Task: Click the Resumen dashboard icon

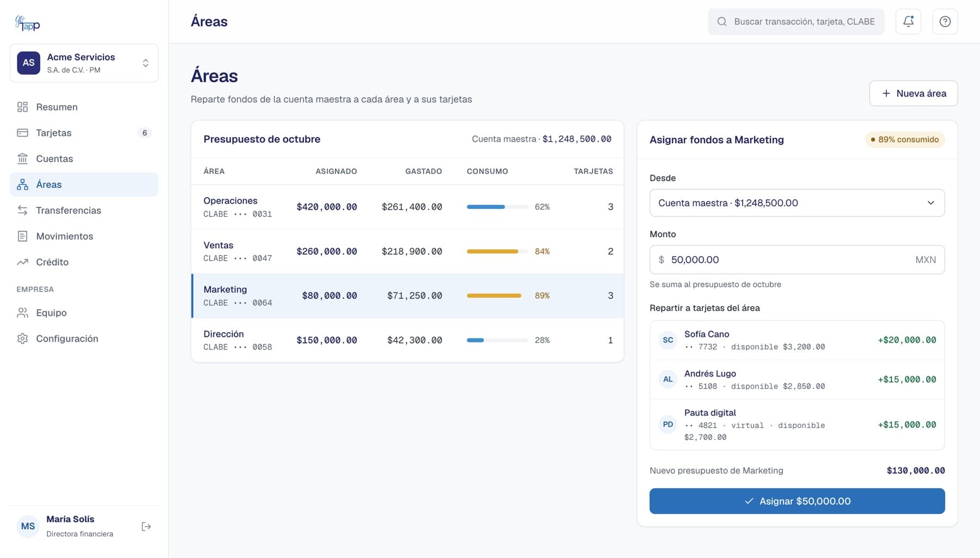Action: click(x=22, y=107)
